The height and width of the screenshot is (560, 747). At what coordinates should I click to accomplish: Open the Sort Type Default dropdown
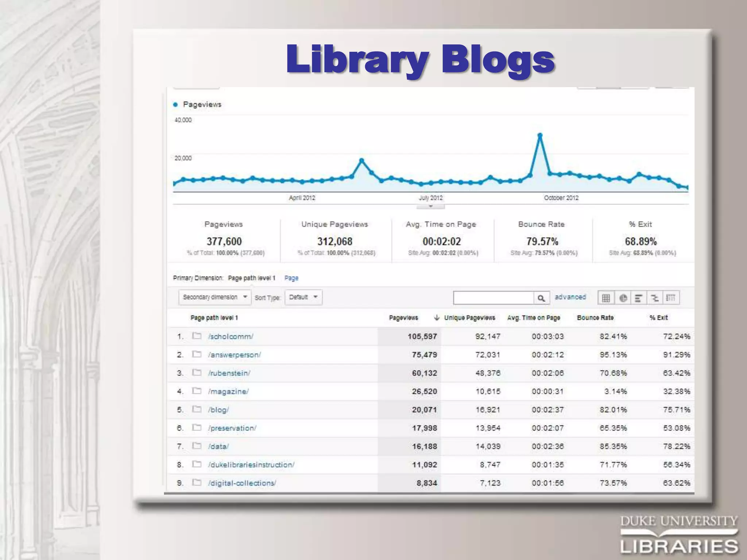pos(303,297)
